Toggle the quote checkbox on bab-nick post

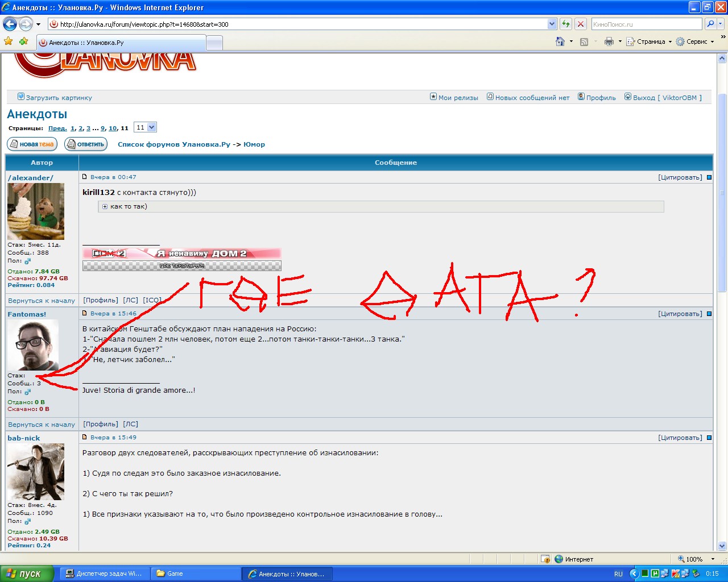[x=709, y=437]
